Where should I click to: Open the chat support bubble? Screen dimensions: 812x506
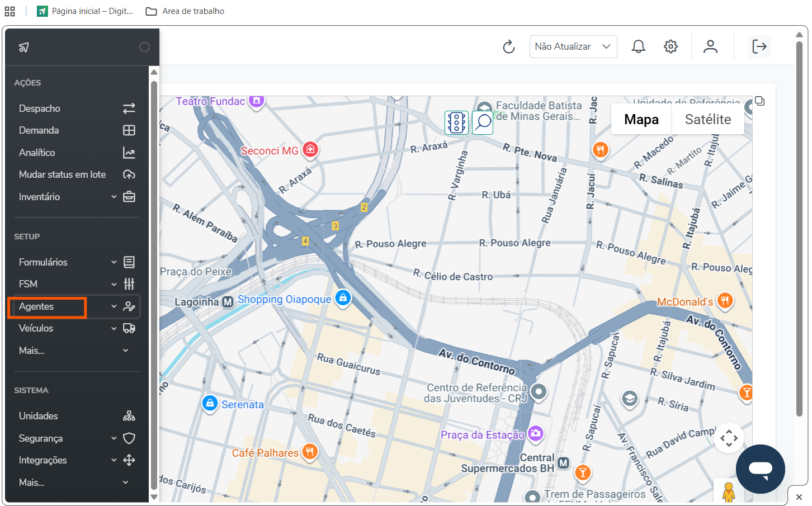tap(760, 469)
